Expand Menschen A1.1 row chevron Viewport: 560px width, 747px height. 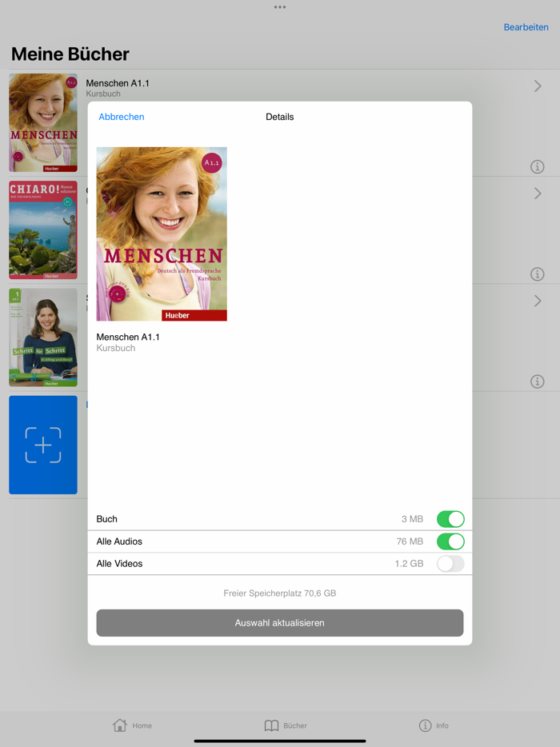(x=538, y=86)
